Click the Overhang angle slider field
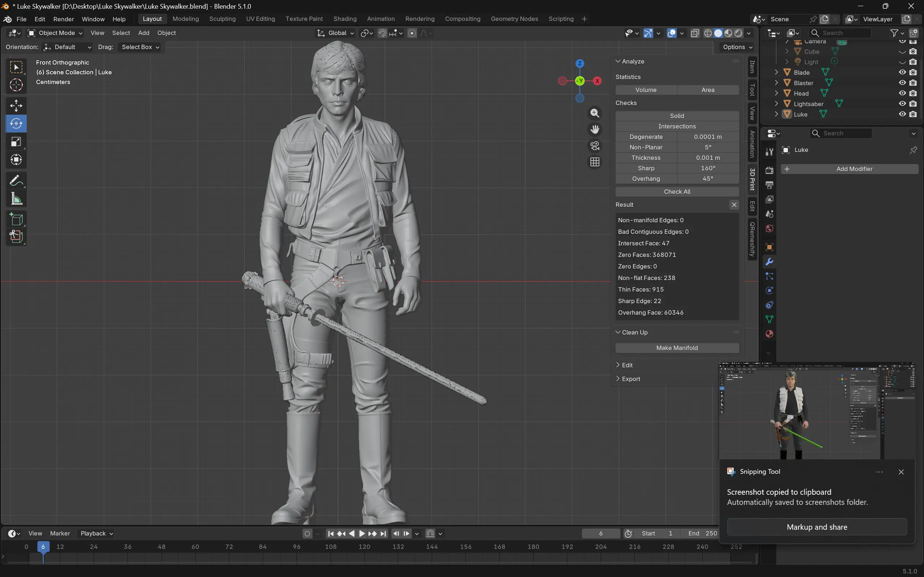The width and height of the screenshot is (924, 577). (x=708, y=179)
